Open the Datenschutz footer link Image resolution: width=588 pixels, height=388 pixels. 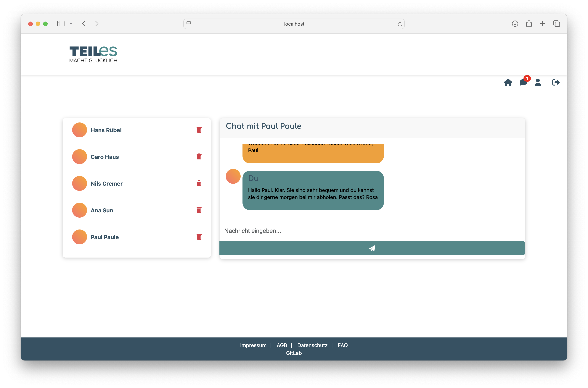(x=312, y=345)
